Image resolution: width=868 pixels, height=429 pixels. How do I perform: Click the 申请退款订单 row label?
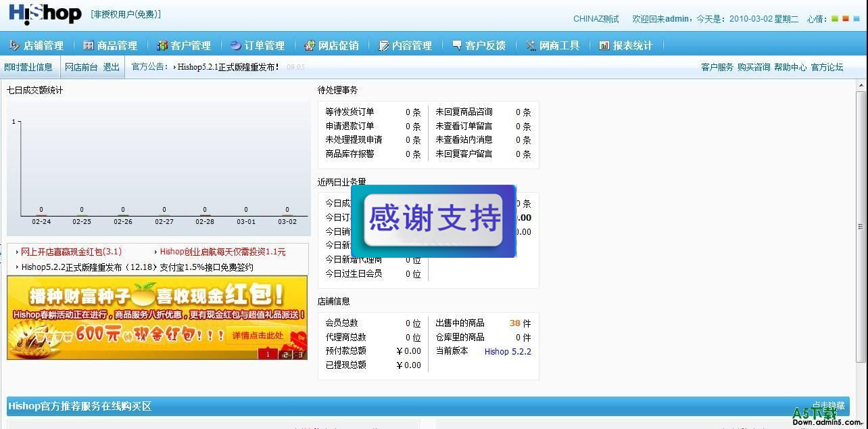pyautogui.click(x=349, y=127)
